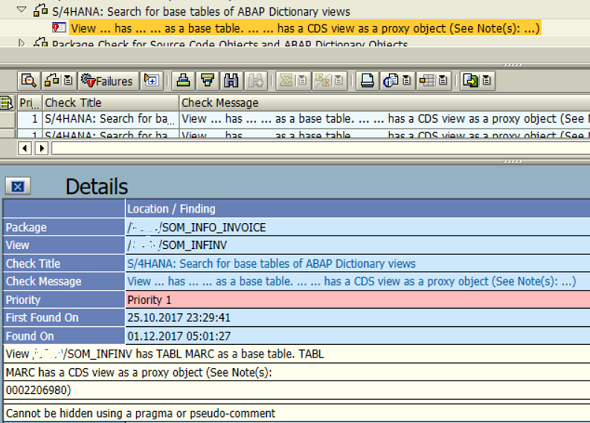
Task: Click the Check Message column header
Action: pos(385,103)
